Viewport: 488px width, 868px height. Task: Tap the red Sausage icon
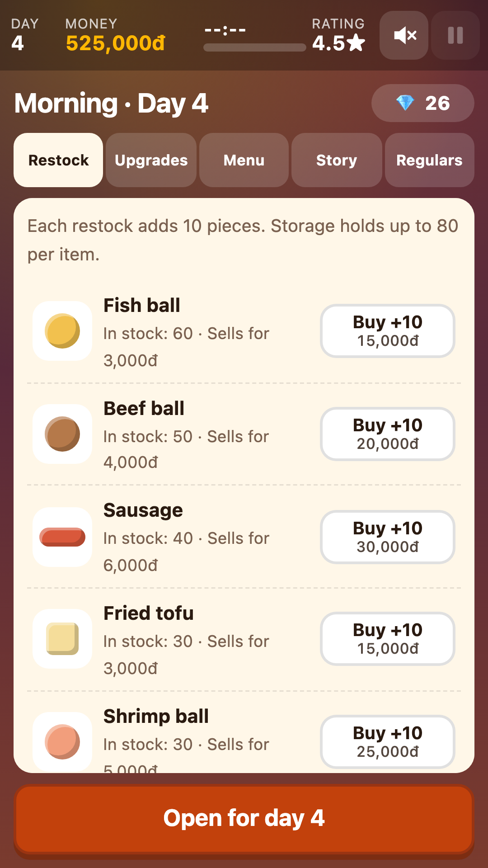click(62, 537)
